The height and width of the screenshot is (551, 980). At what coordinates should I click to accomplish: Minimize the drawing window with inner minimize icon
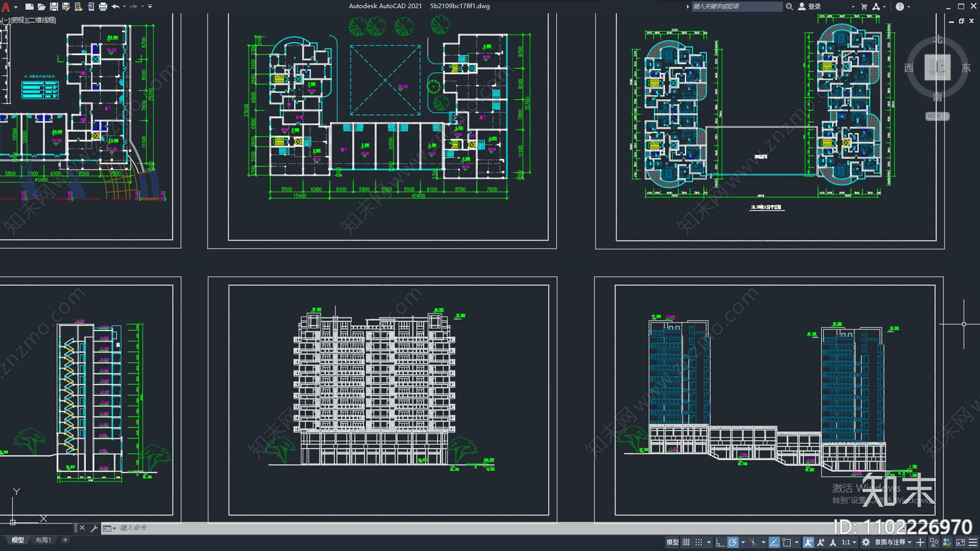click(951, 21)
